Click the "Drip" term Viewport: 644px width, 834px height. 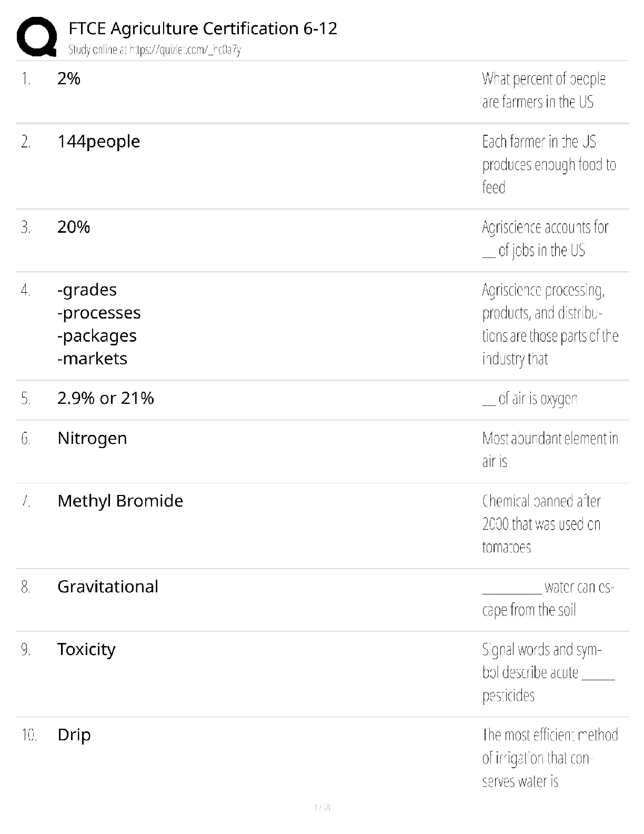[74, 734]
